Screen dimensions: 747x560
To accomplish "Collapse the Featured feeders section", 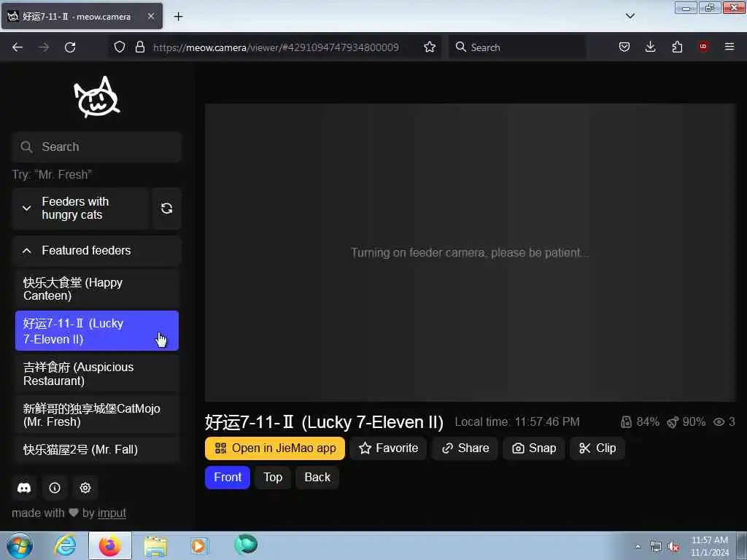I will pos(97,251).
